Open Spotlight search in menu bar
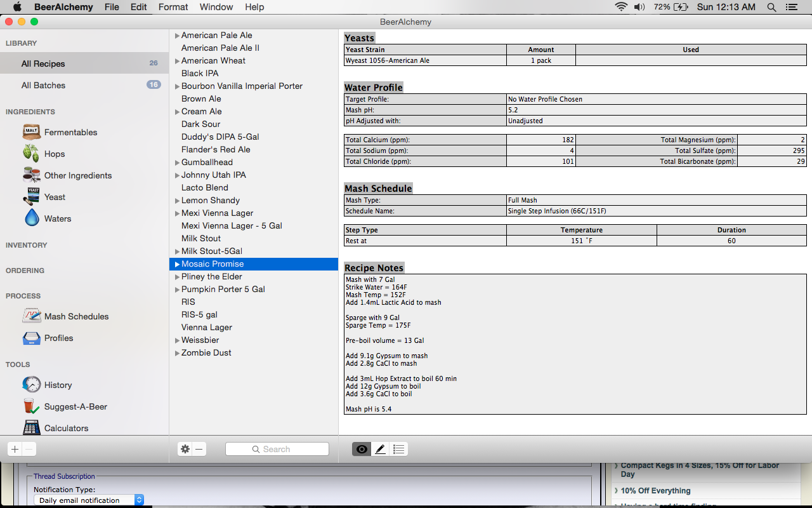Image resolution: width=812 pixels, height=508 pixels. (771, 7)
